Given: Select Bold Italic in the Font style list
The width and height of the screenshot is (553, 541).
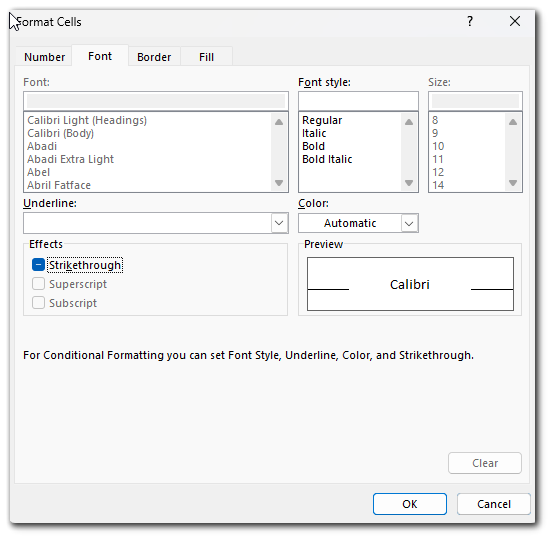Looking at the screenshot, I should [x=327, y=159].
